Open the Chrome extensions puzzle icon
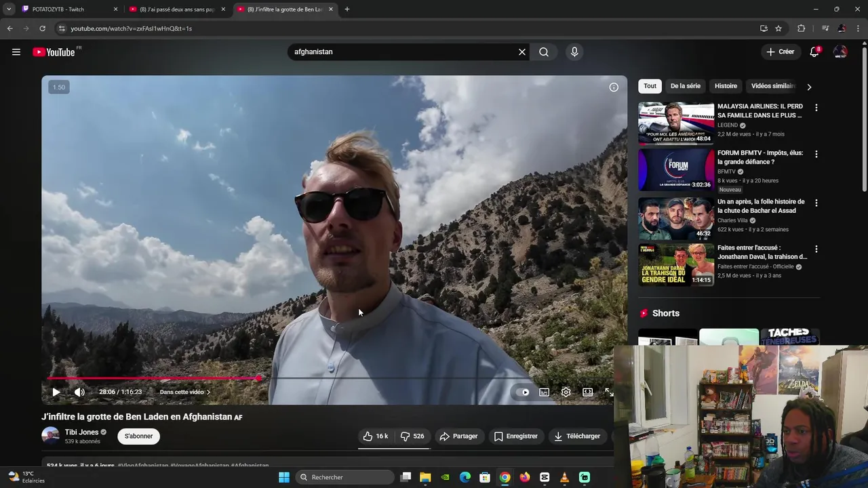 801,28
